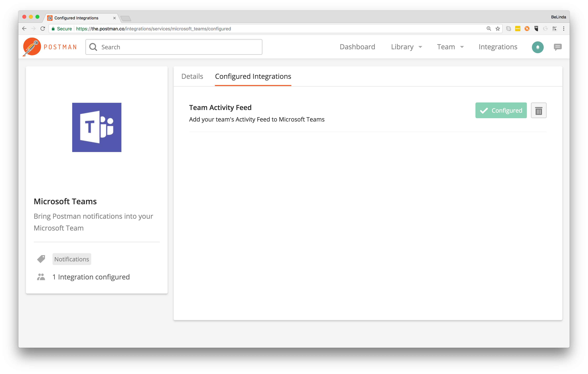Open the Chrome three-dot browser menu
This screenshot has height=374, width=588.
564,29
